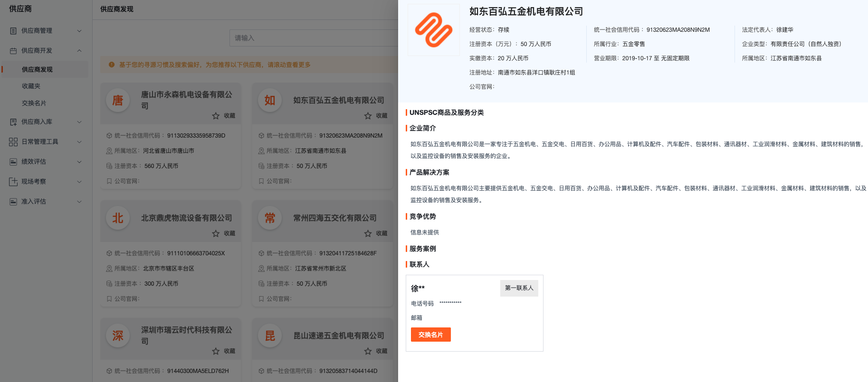Click the 企业简介 section heading

point(423,128)
